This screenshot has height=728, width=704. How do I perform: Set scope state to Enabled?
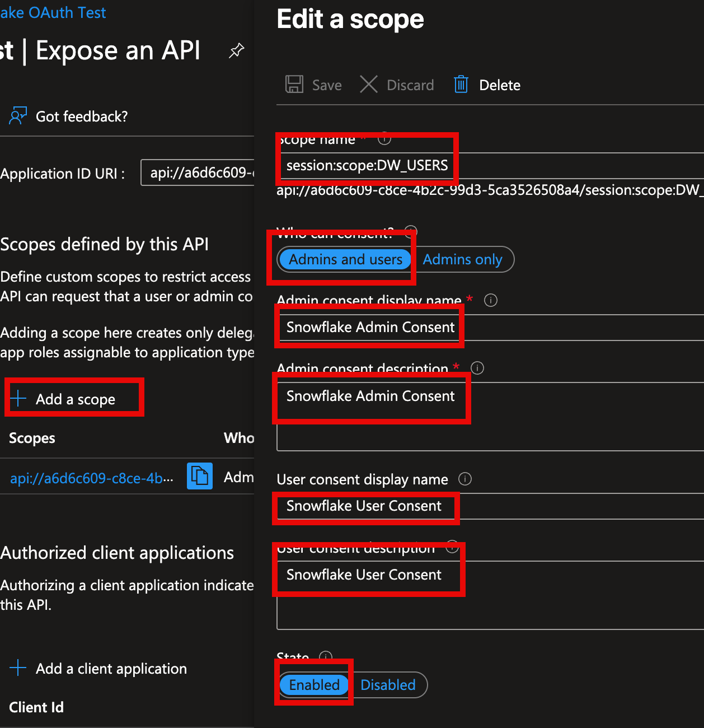pyautogui.click(x=314, y=685)
